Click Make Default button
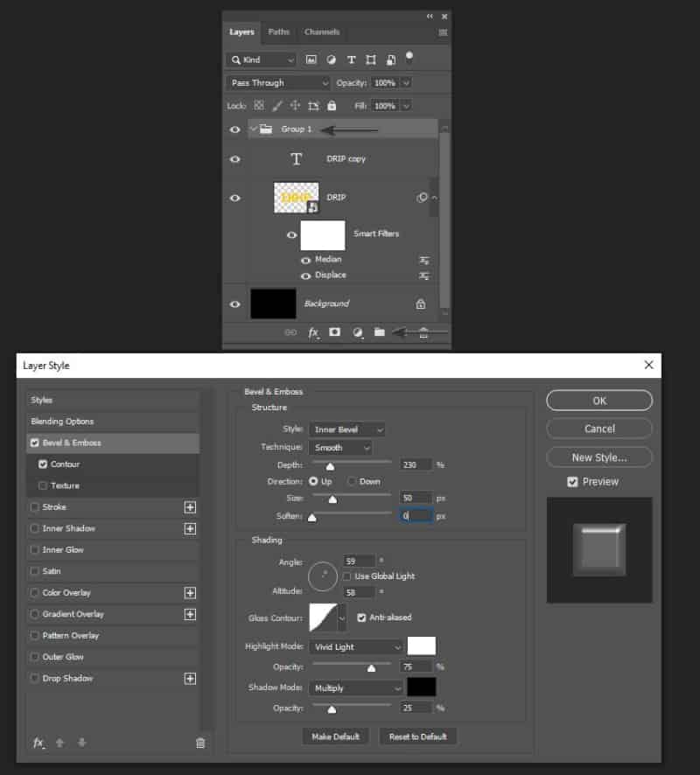Screen dimensions: 700x775 pos(336,737)
